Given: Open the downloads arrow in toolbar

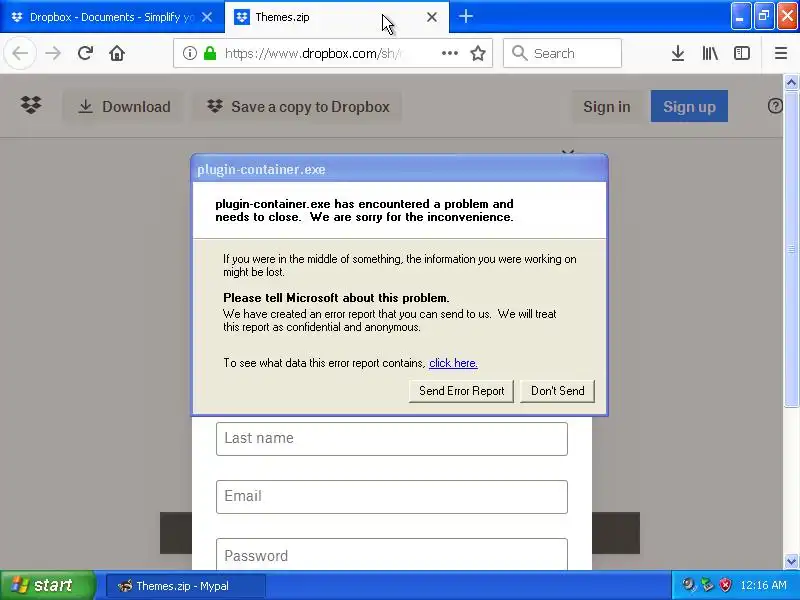Looking at the screenshot, I should tap(678, 53).
